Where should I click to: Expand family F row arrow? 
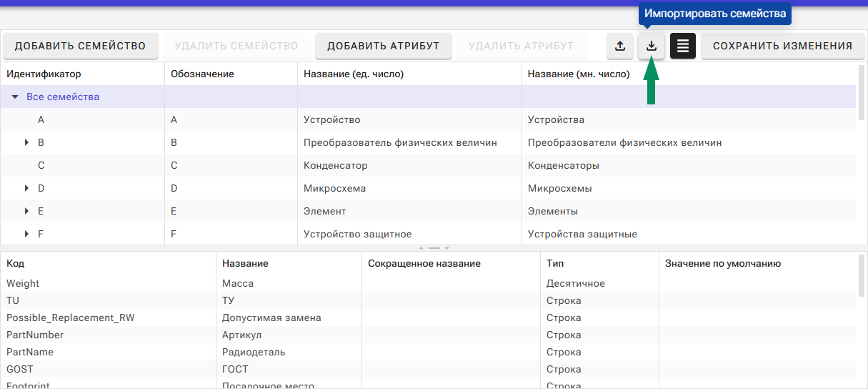(x=26, y=234)
